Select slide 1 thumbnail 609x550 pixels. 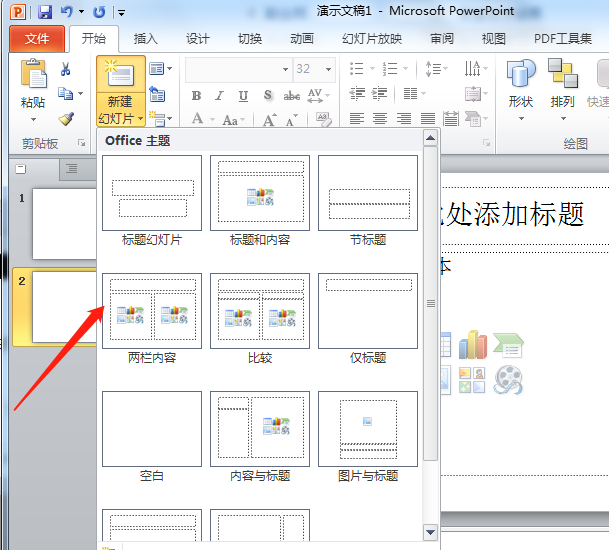tap(64, 224)
